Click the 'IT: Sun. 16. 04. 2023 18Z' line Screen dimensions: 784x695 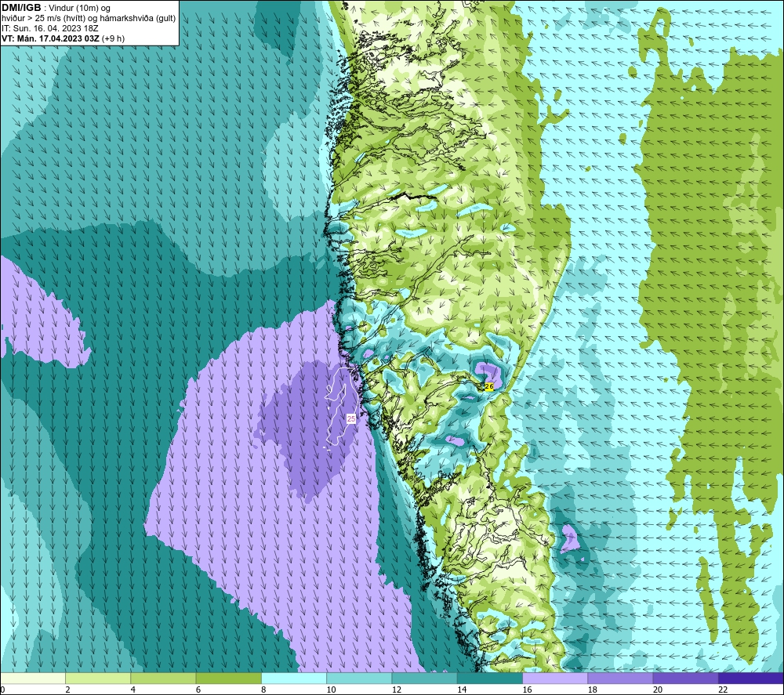pyautogui.click(x=50, y=28)
